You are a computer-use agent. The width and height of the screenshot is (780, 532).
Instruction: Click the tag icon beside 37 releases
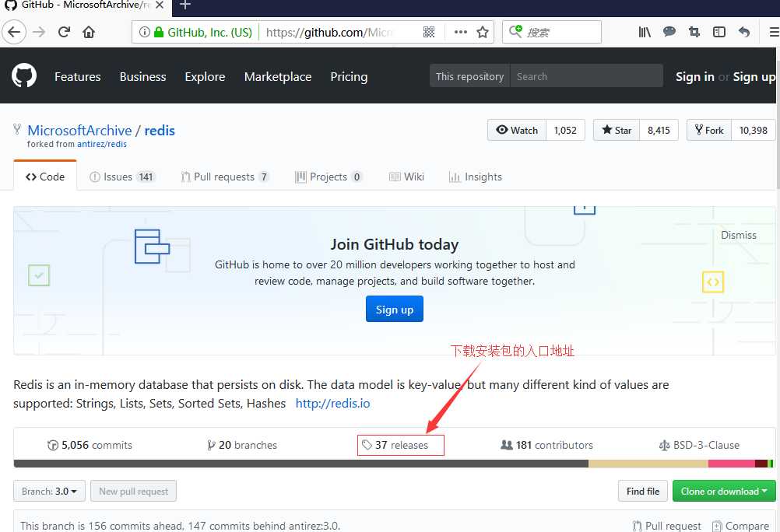tap(367, 445)
